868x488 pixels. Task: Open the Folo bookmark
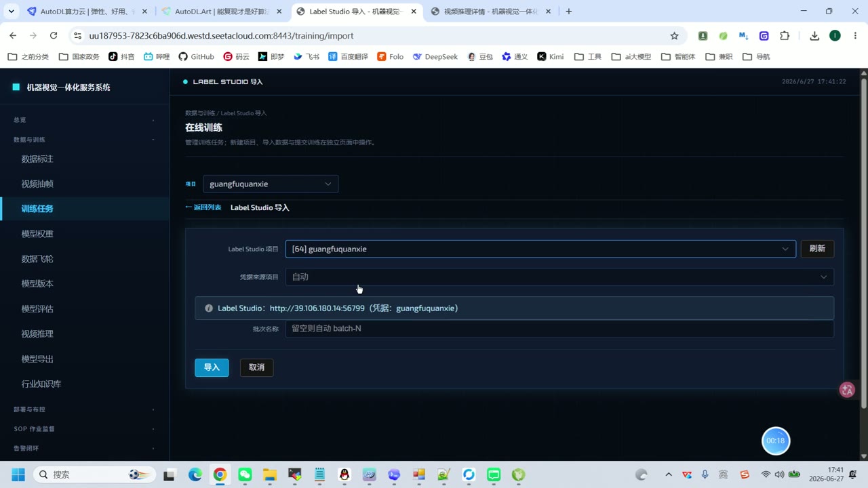pos(390,57)
